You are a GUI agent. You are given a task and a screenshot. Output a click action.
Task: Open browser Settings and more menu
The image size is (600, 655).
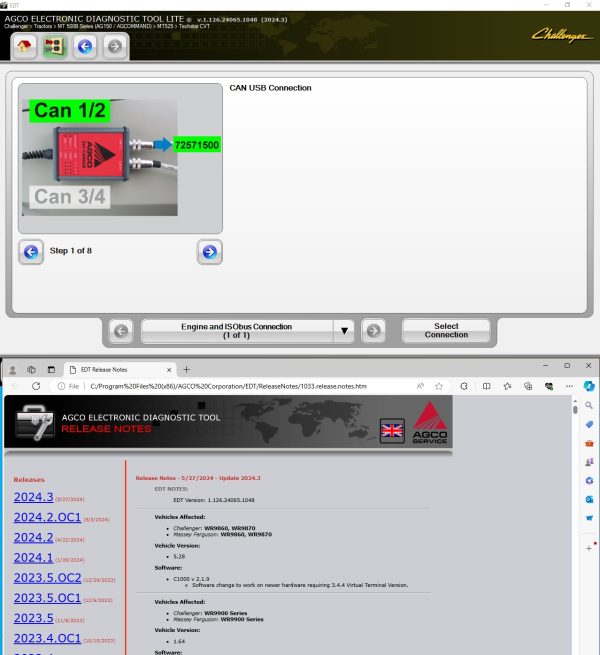[x=569, y=386]
